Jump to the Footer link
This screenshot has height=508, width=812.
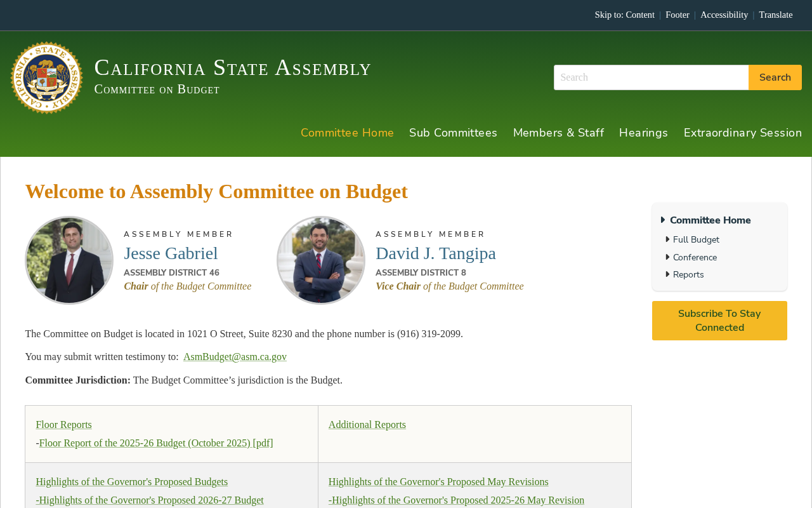(x=678, y=15)
